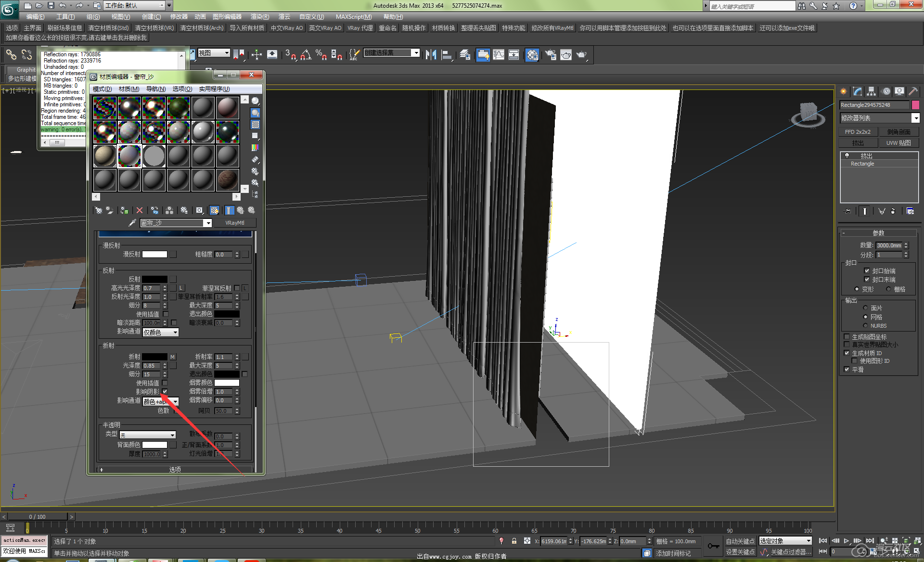Image resolution: width=924 pixels, height=562 pixels.
Task: Toggle the 封口末端 checkbox
Action: pos(867,280)
